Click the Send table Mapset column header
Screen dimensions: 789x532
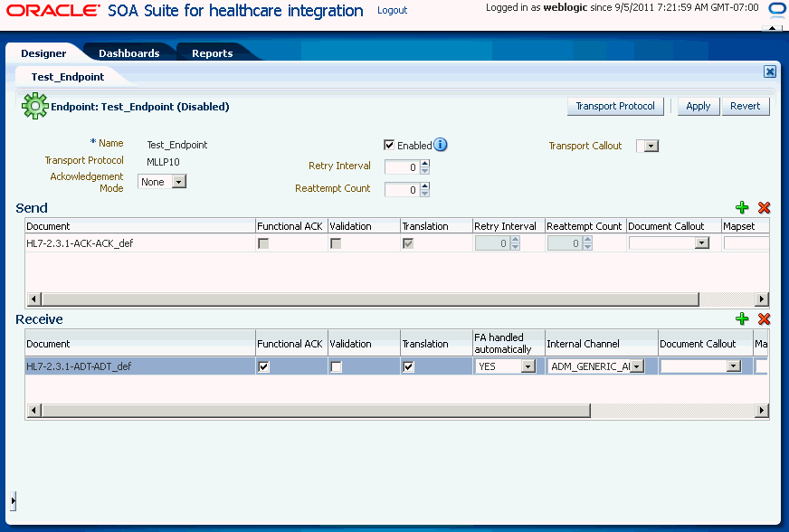(x=745, y=226)
